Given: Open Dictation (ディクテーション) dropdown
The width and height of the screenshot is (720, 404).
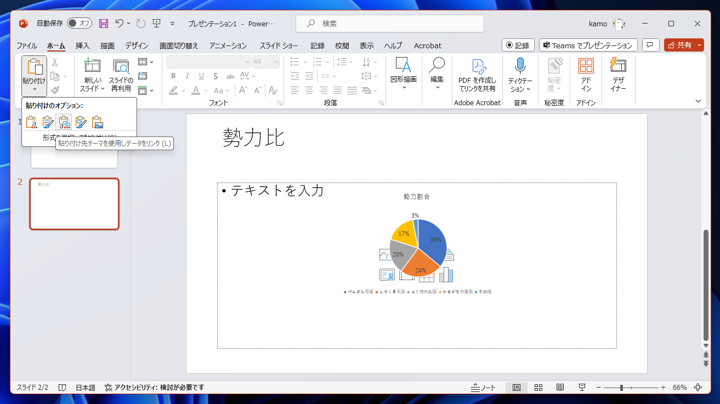Looking at the screenshot, I should click(x=520, y=85).
